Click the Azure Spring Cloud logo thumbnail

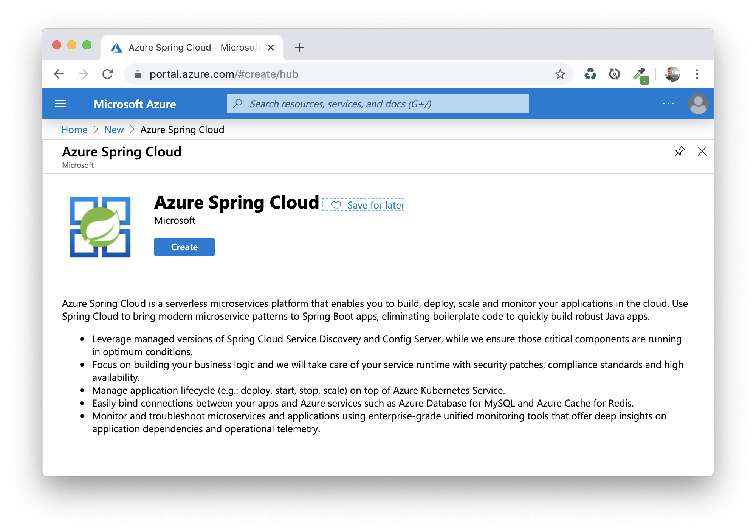tap(100, 227)
